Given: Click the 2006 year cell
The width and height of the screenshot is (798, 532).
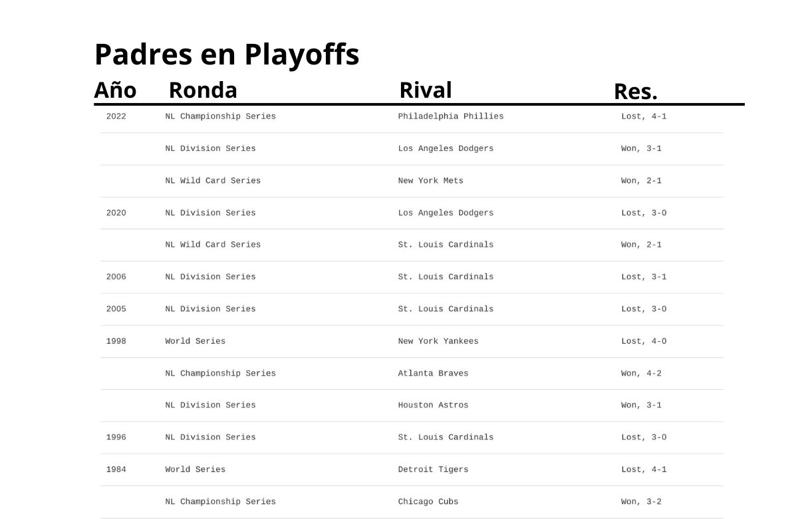Looking at the screenshot, I should 116,277.
